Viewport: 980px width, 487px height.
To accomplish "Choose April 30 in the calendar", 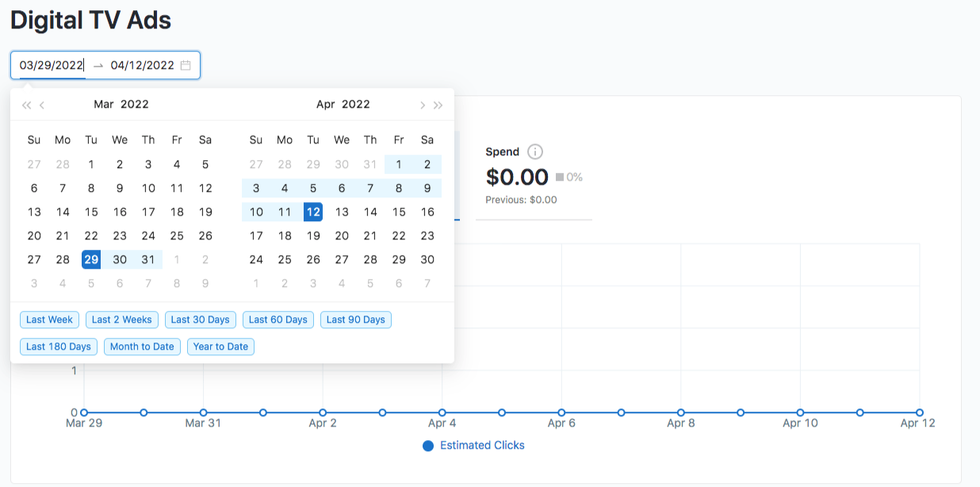I will coord(427,259).
